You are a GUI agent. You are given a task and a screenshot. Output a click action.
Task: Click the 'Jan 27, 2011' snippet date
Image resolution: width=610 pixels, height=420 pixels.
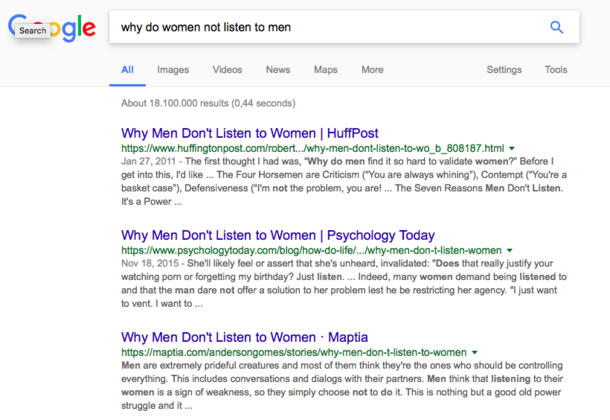click(148, 161)
